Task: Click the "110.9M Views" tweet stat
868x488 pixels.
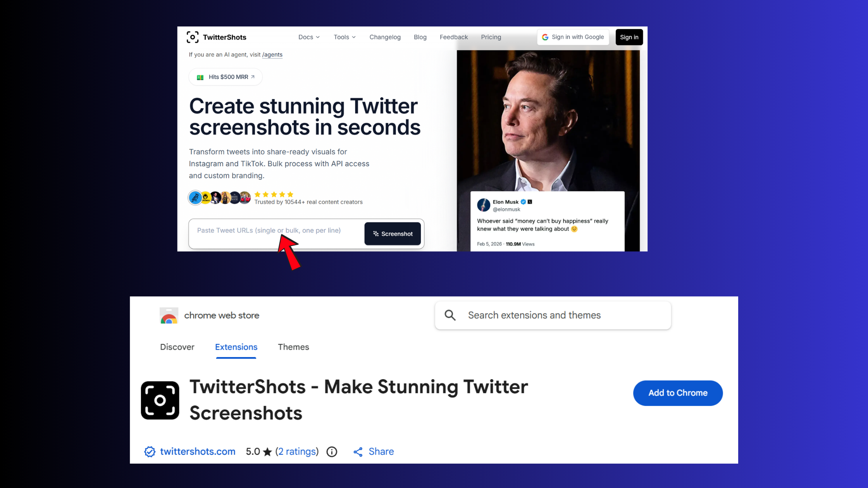Action: (520, 244)
